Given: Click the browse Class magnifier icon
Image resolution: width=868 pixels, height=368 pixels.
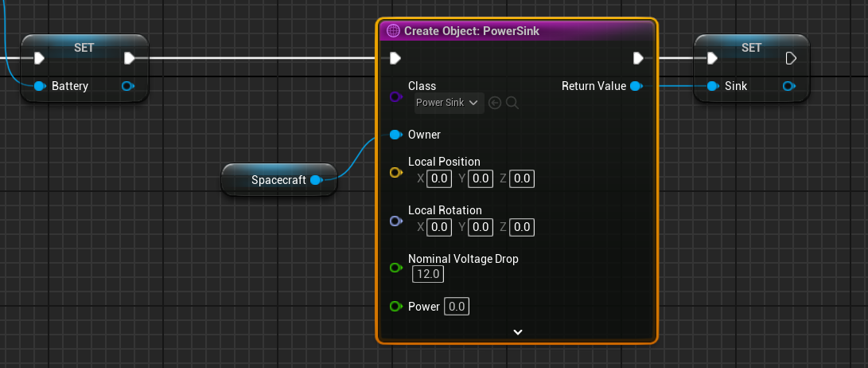Looking at the screenshot, I should coord(512,103).
